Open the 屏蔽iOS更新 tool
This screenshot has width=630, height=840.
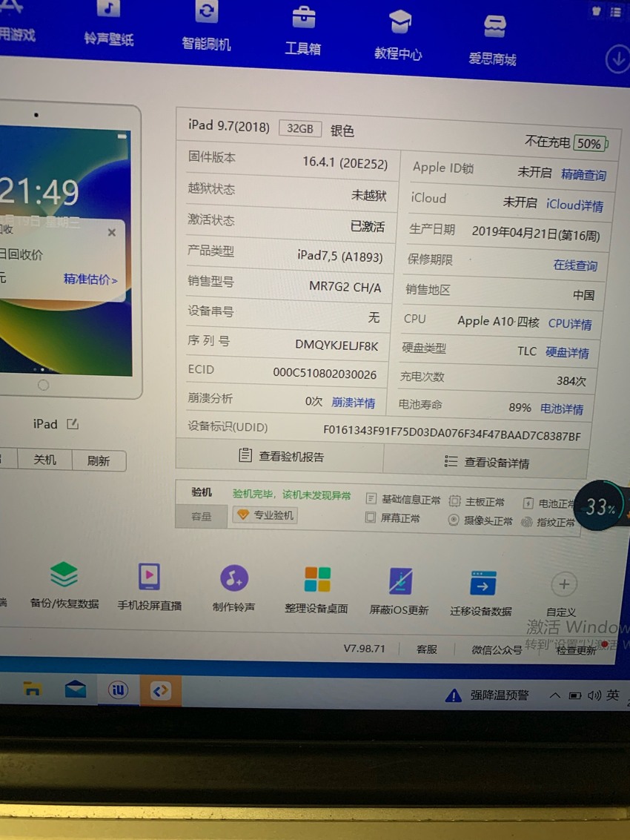[399, 592]
